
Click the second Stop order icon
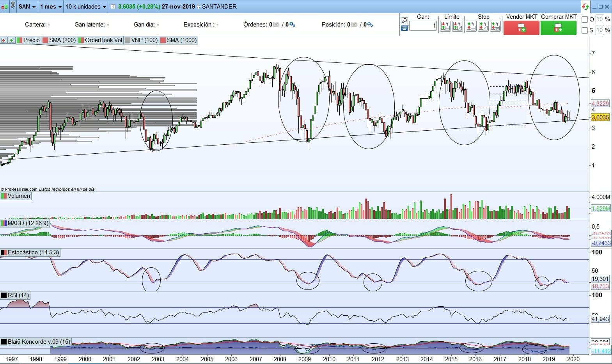click(x=483, y=27)
